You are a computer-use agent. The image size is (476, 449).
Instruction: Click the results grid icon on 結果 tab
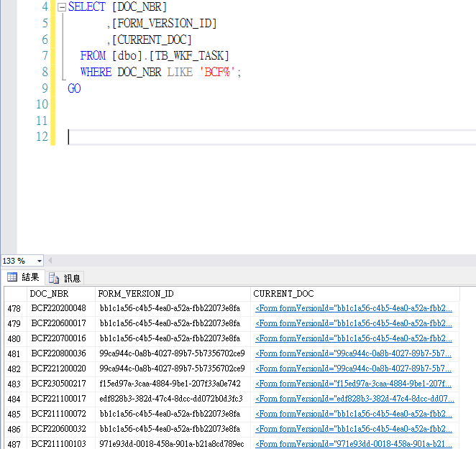click(x=12, y=277)
